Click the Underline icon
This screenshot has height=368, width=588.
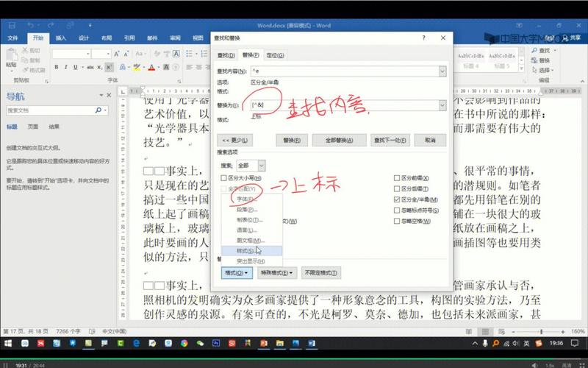76,67
